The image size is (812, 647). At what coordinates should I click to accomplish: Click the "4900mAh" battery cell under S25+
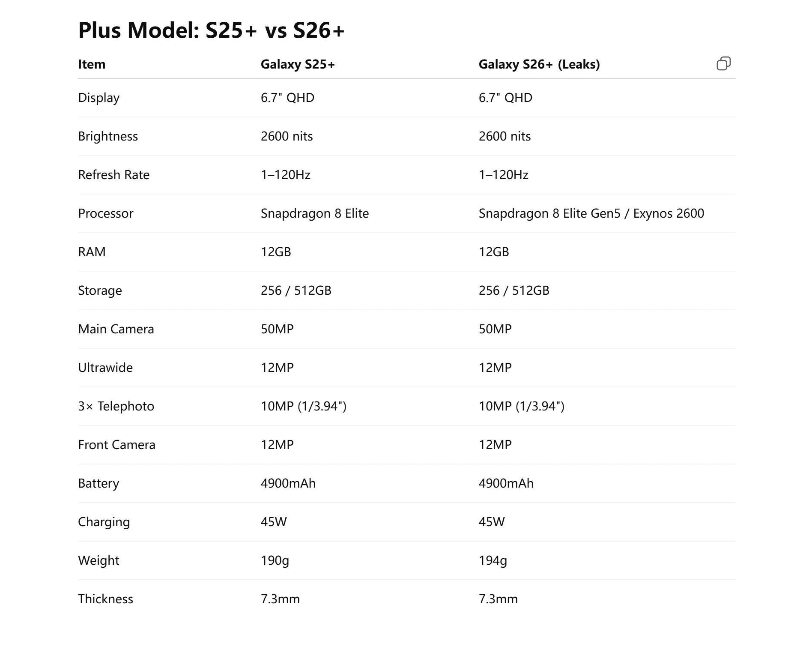coord(288,483)
